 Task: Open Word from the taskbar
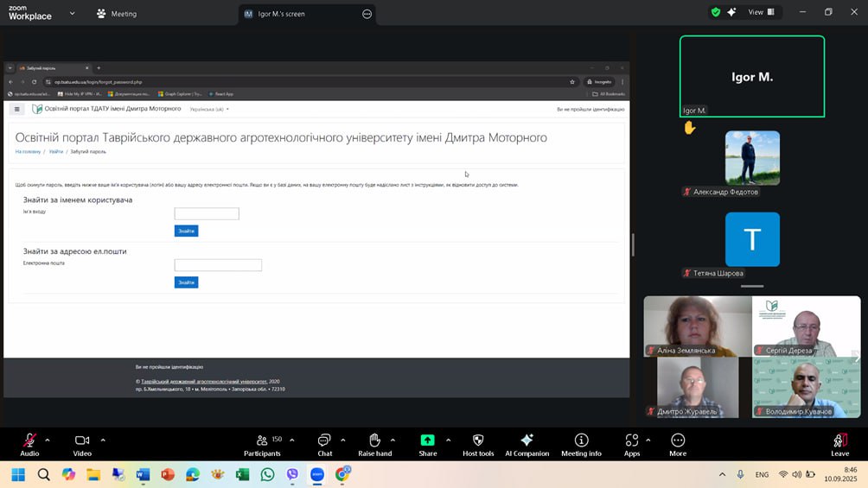[143, 475]
